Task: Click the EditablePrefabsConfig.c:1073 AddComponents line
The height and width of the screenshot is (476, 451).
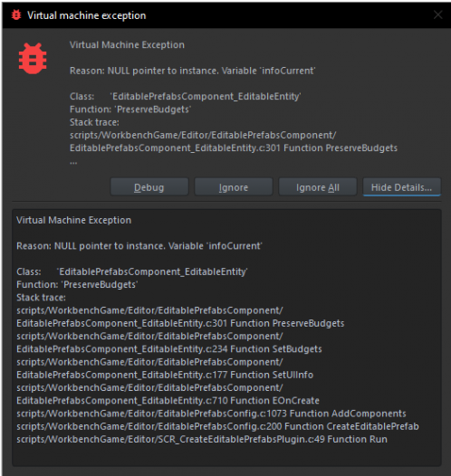Action: click(x=211, y=414)
